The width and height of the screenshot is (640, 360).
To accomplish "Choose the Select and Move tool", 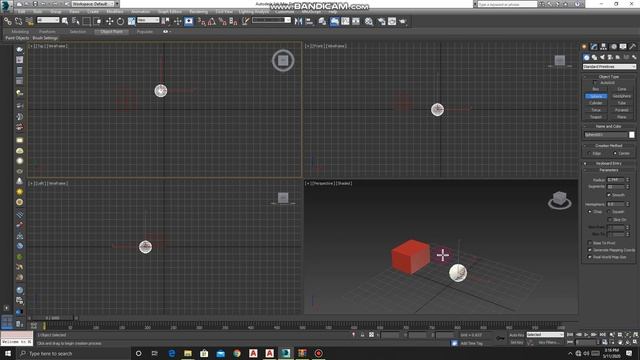I will point(109,21).
